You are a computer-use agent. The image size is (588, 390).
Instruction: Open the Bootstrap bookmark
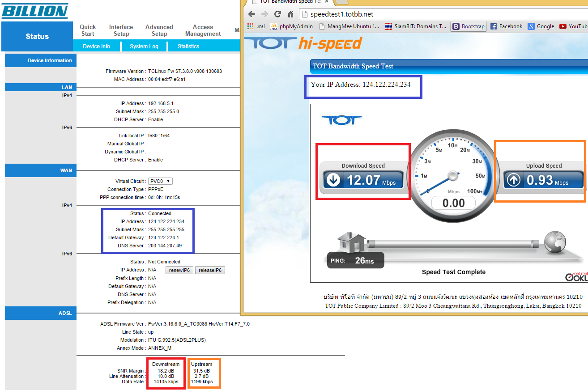coord(469,26)
